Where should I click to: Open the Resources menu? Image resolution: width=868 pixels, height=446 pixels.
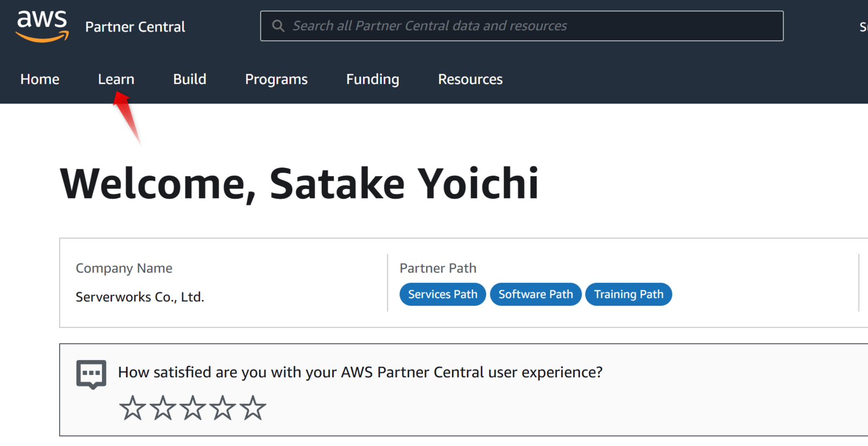(x=470, y=79)
